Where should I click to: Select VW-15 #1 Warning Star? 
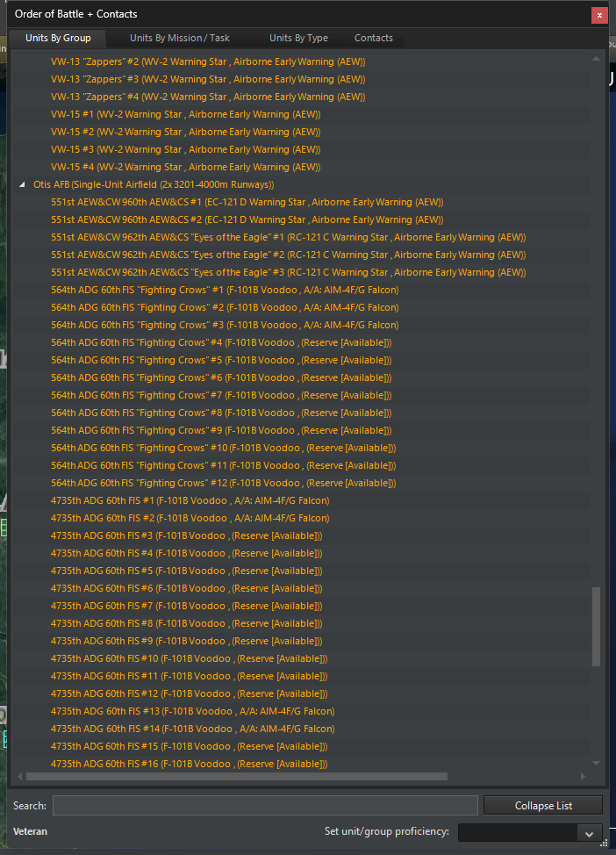click(x=186, y=114)
